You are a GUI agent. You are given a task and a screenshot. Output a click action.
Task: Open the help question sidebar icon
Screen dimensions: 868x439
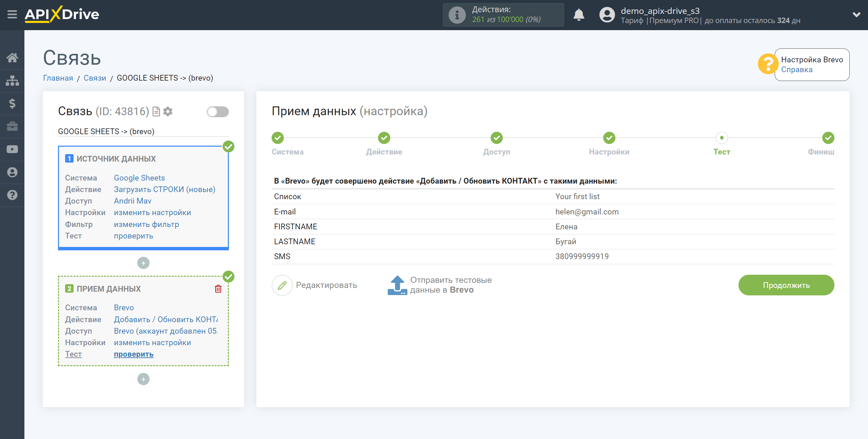pos(12,195)
